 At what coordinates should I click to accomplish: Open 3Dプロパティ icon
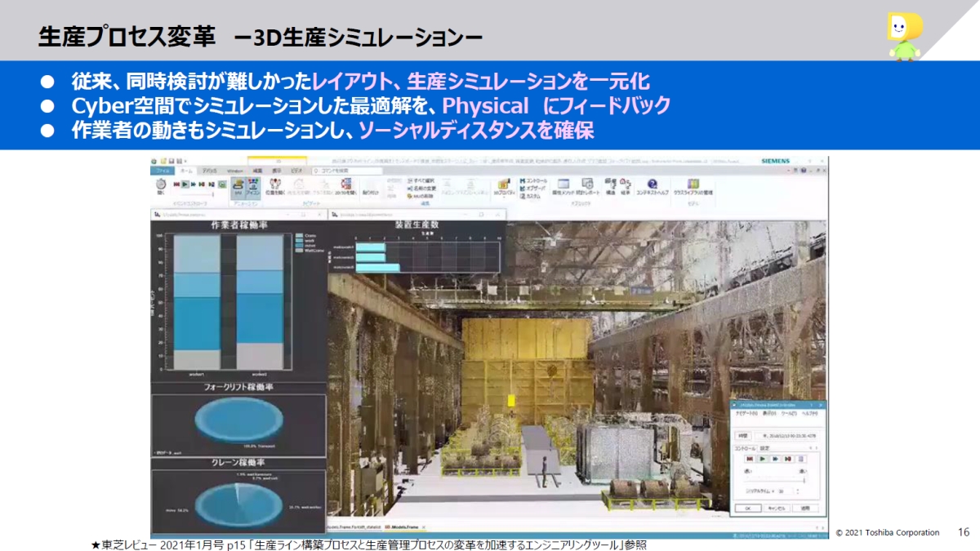(505, 186)
